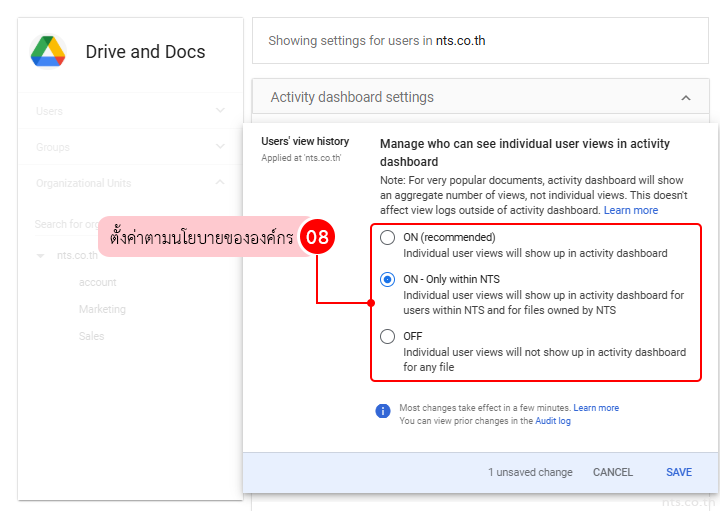The image size is (720, 511).
Task: Collapse the nts.co.th tree node arrow
Action: click(41, 256)
